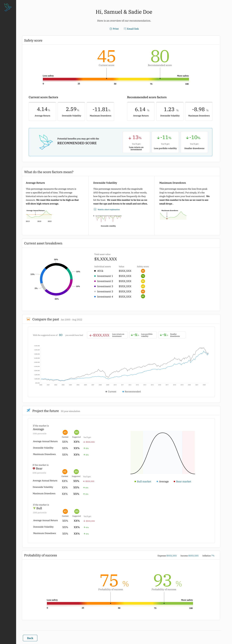The height and width of the screenshot is (644, 232).
Task: Click the large current score 45
Action: (106, 56)
